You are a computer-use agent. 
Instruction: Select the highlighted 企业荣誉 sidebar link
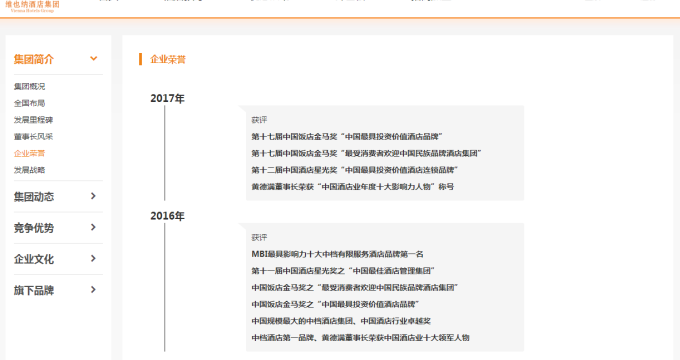[x=29, y=153]
